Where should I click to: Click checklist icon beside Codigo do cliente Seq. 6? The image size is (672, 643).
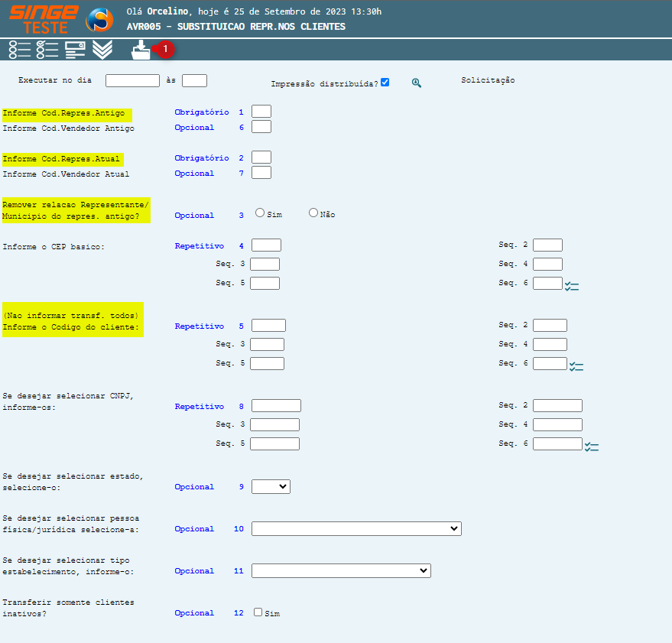click(576, 366)
